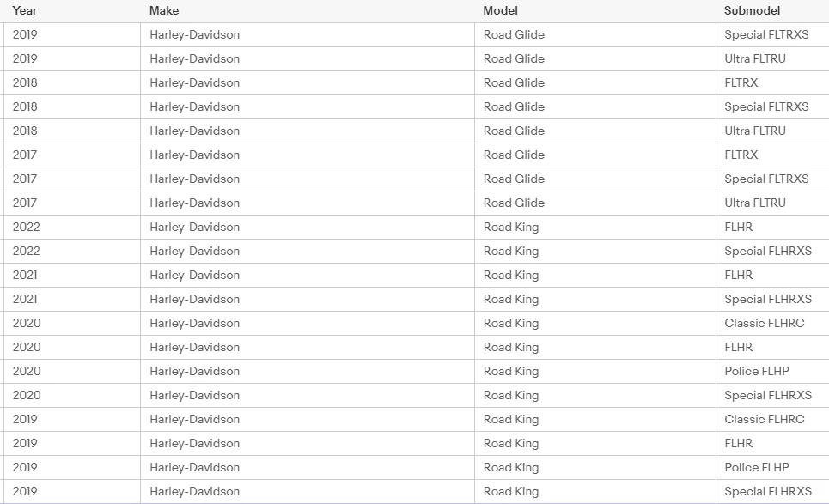Click year '2017' in the Ultra FLTRU row
This screenshot has width=829, height=504.
tap(25, 203)
